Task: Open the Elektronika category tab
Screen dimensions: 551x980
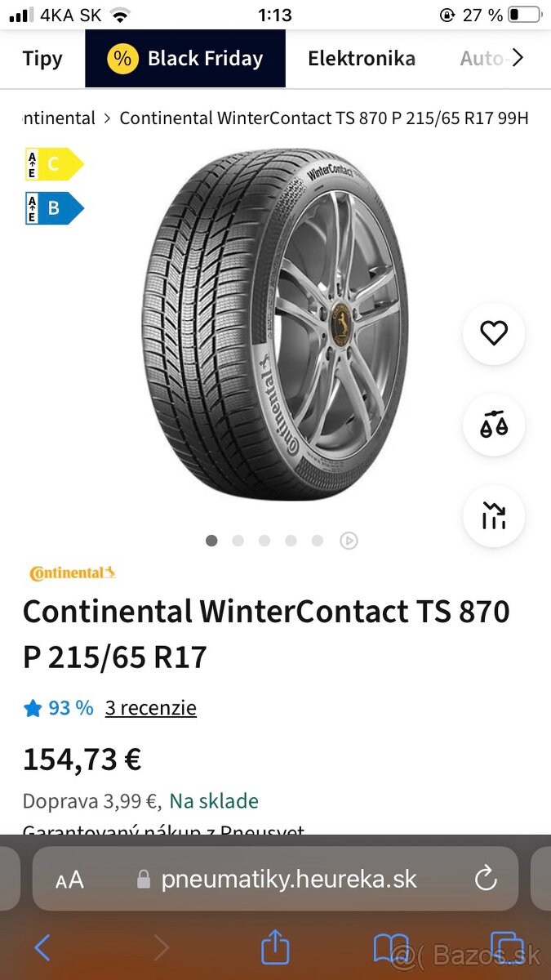Action: point(362,58)
